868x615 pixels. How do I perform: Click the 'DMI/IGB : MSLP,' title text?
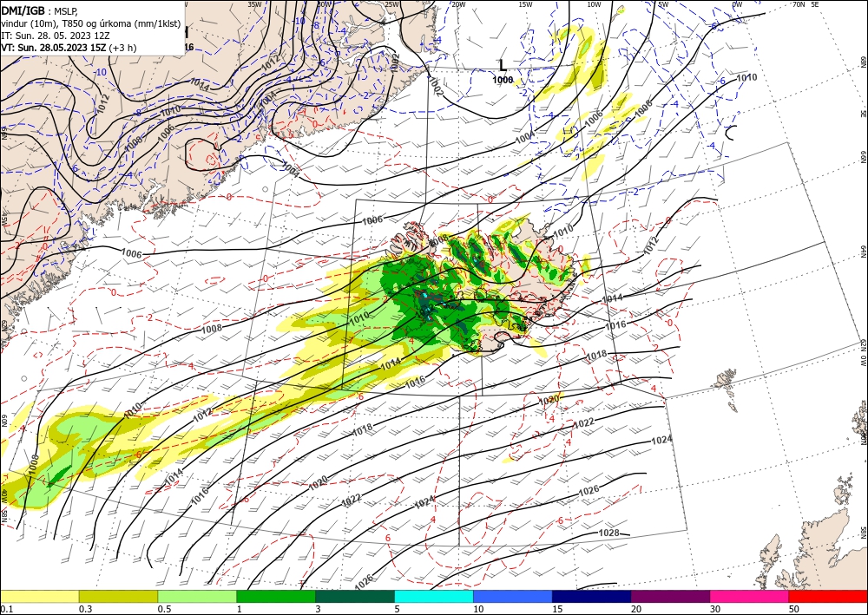click(41, 10)
